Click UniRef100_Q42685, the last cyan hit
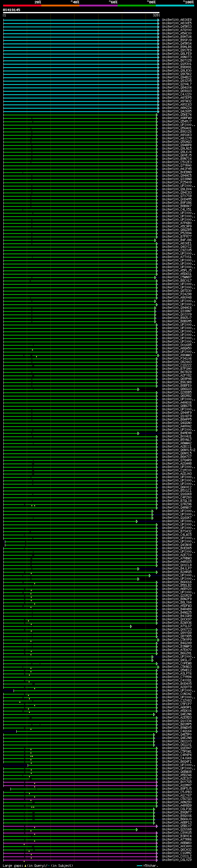 [x=177, y=111]
